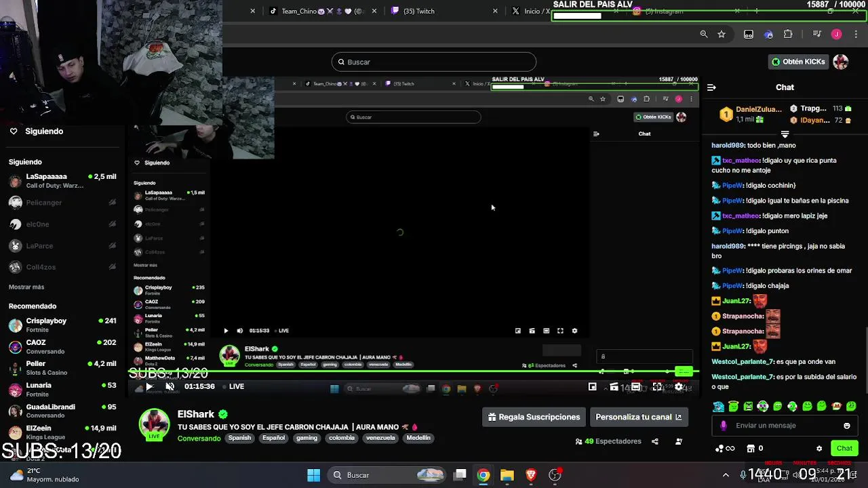Close the Team_Chino TikTok tab
The height and width of the screenshot is (488, 868).
pyautogui.click(x=374, y=11)
